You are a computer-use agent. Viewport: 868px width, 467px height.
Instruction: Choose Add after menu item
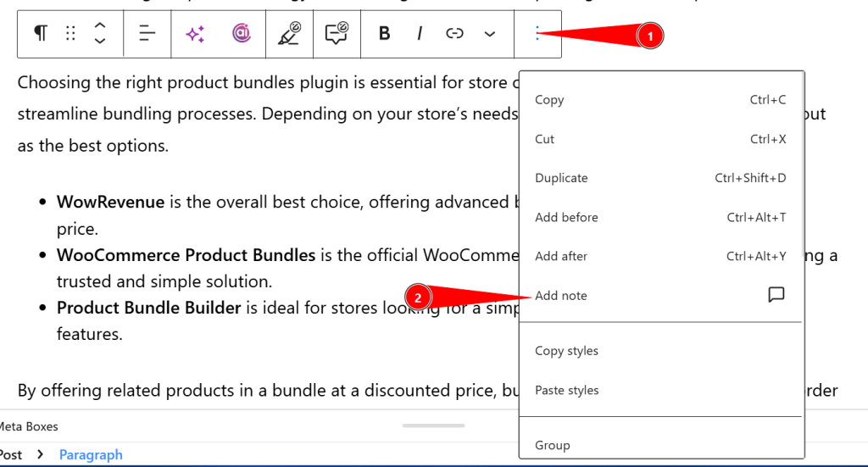660,256
